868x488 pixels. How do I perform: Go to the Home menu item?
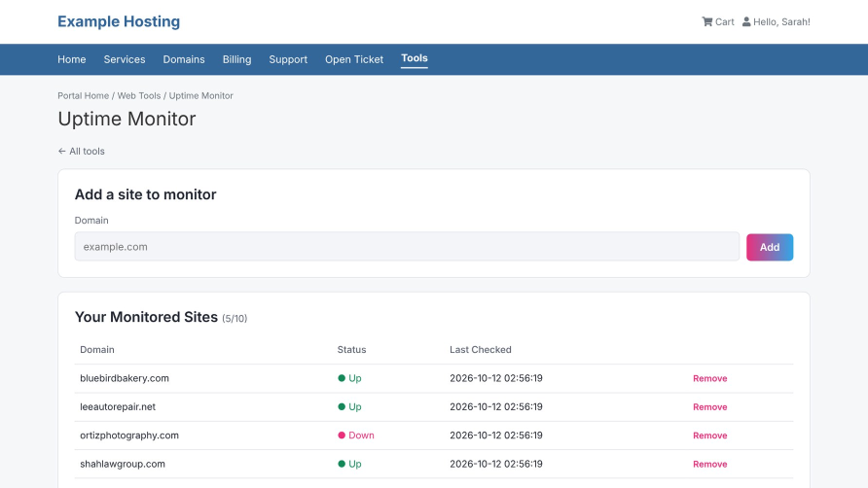click(71, 59)
